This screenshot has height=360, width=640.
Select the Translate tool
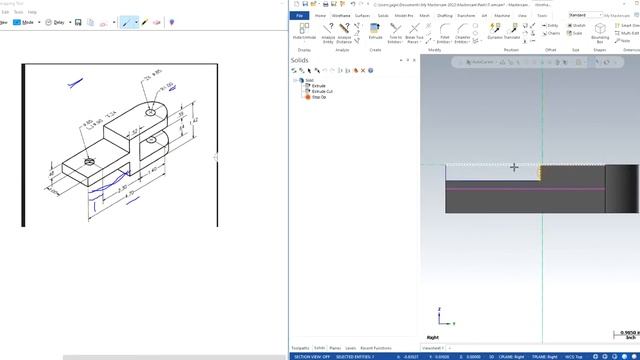(x=512, y=31)
